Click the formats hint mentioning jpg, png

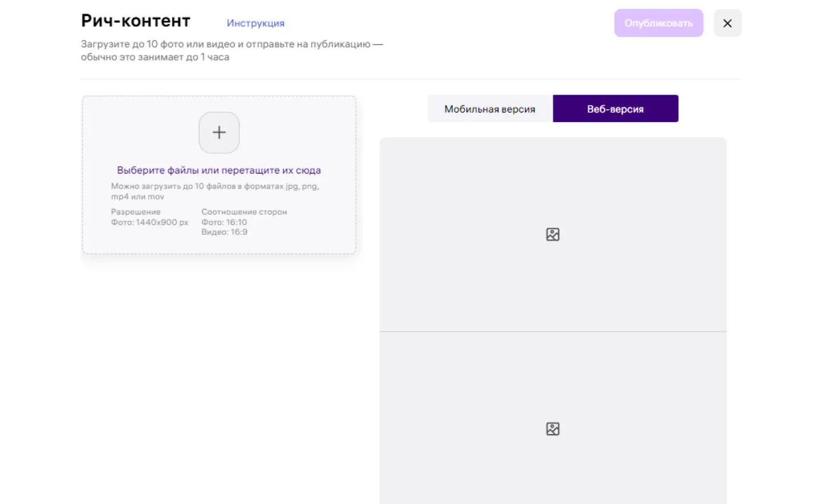(x=215, y=191)
